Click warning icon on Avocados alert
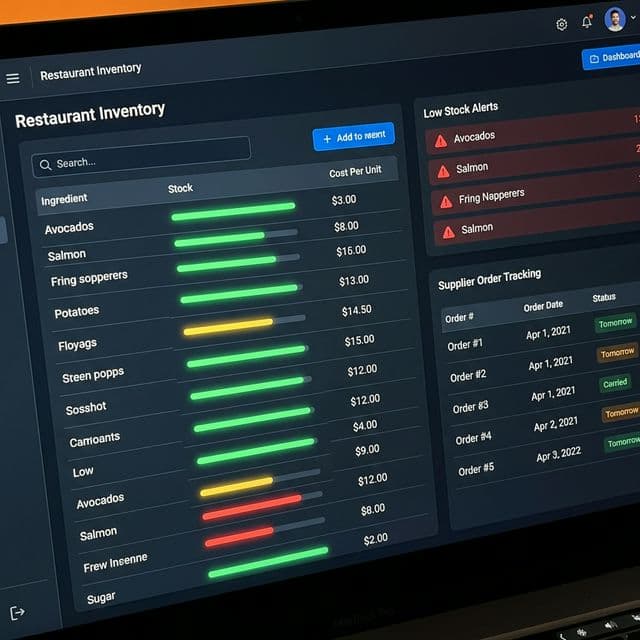The height and width of the screenshot is (640, 640). pos(440,141)
